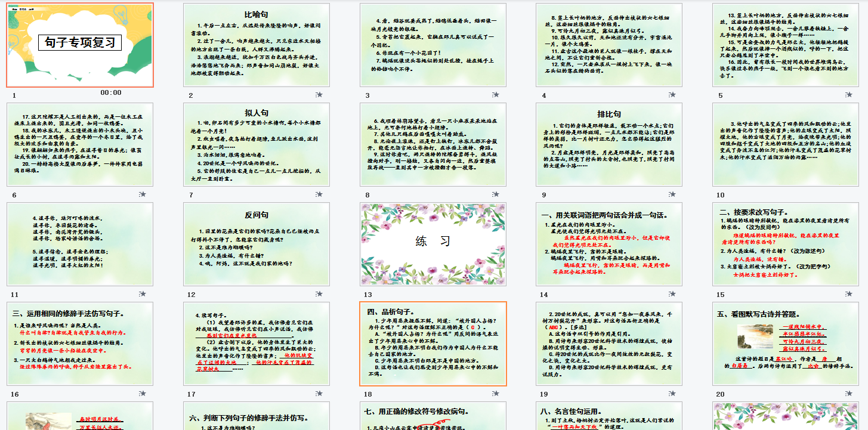Click the animation star under slide 12
Viewport: 868px width, 430px height.
coord(320,295)
